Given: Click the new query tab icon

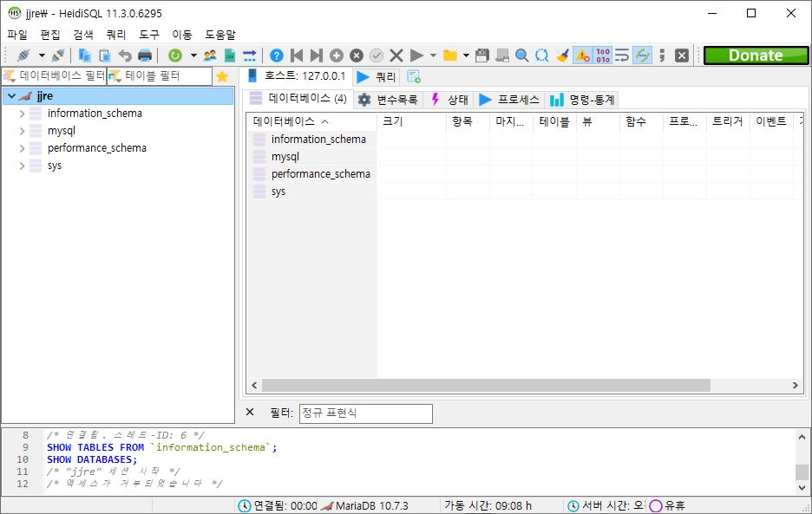Looking at the screenshot, I should coord(413,76).
